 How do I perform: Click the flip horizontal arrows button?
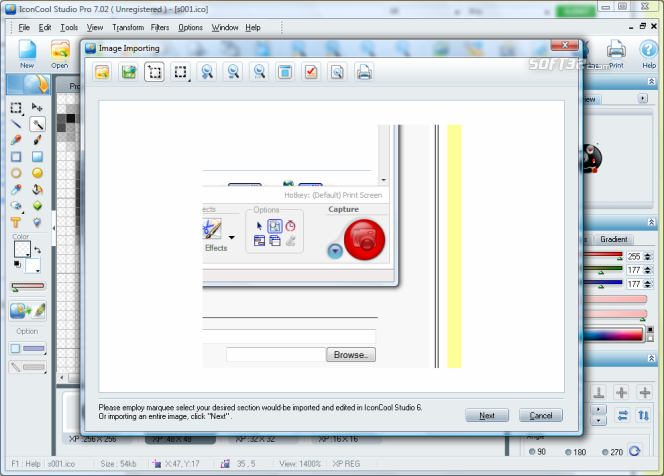pos(622,415)
